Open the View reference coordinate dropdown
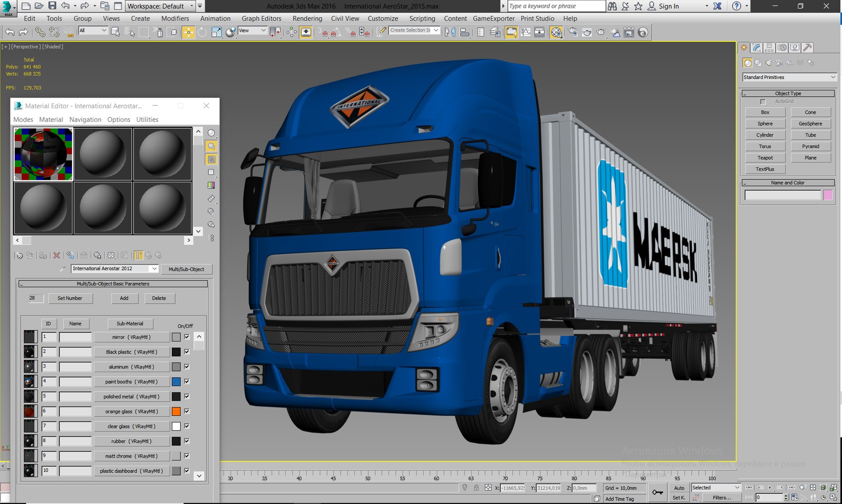The width and height of the screenshot is (842, 504). [252, 30]
